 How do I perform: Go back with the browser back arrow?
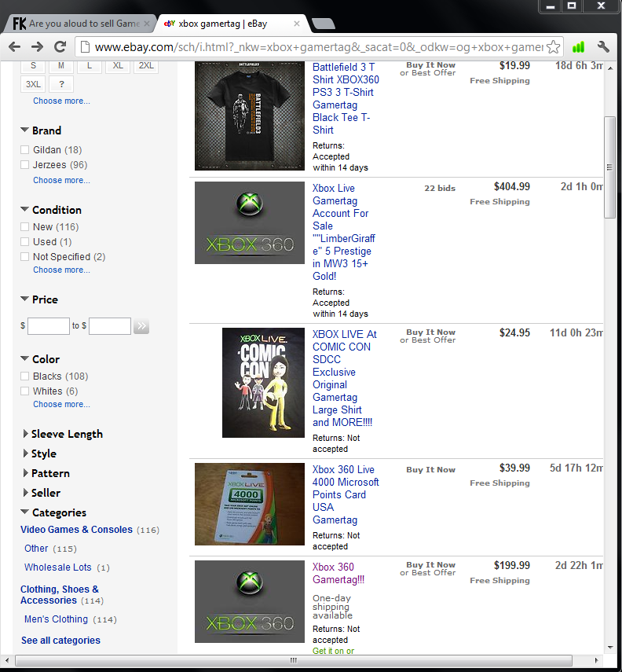pos(15,46)
